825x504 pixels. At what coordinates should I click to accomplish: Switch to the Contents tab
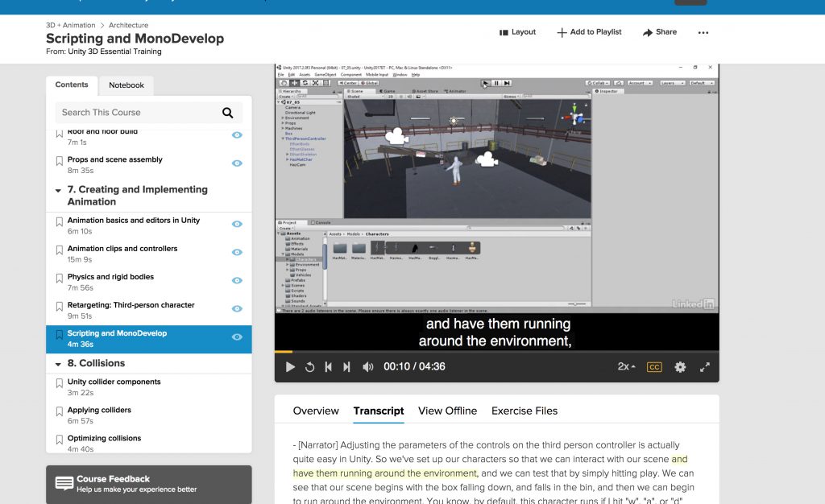click(72, 85)
